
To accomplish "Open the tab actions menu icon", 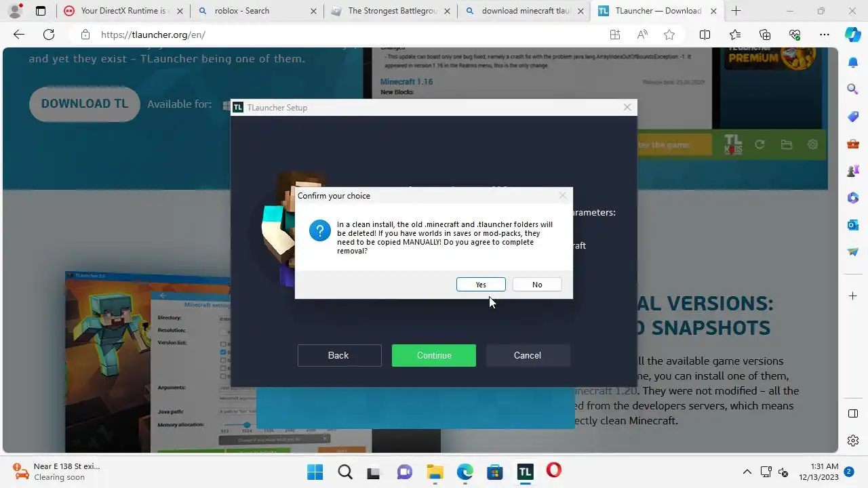I will pyautogui.click(x=41, y=11).
